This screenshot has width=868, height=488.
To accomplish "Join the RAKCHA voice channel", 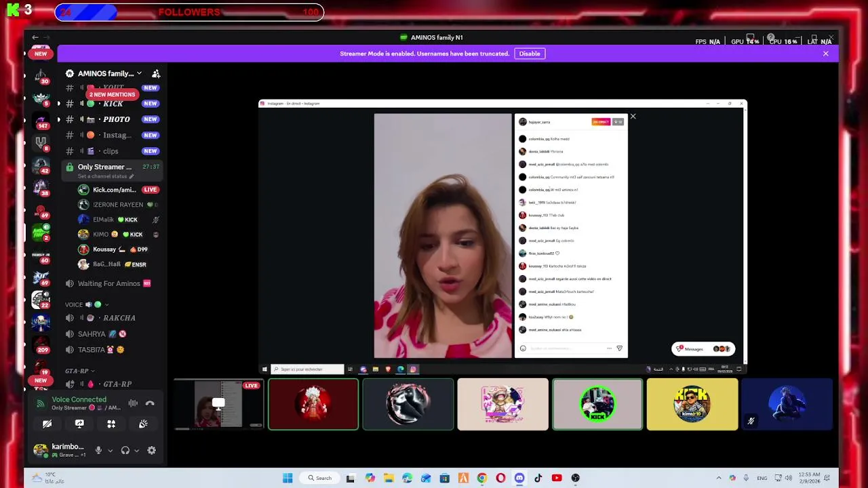I will point(113,318).
